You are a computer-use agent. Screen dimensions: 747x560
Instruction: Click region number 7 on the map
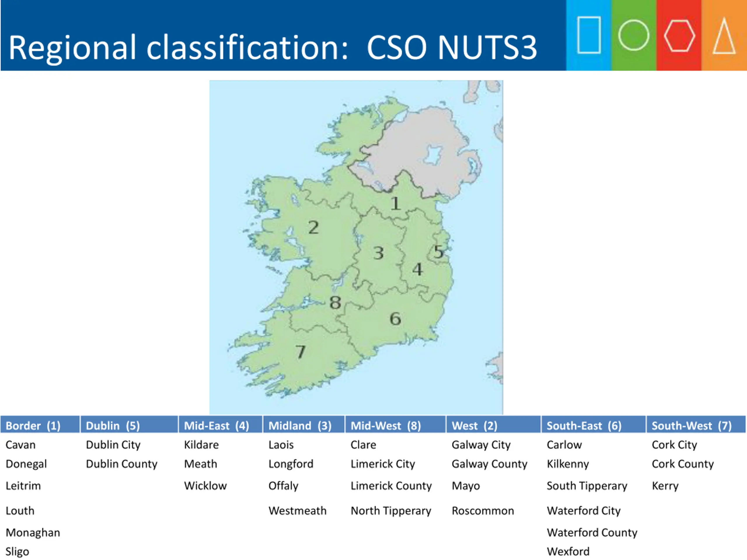pos(300,352)
